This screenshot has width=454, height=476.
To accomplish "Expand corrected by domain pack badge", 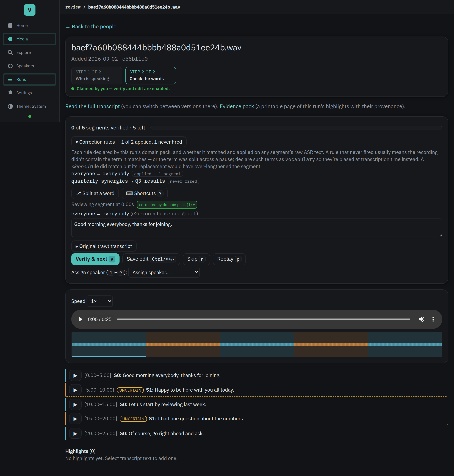I will point(167,205).
